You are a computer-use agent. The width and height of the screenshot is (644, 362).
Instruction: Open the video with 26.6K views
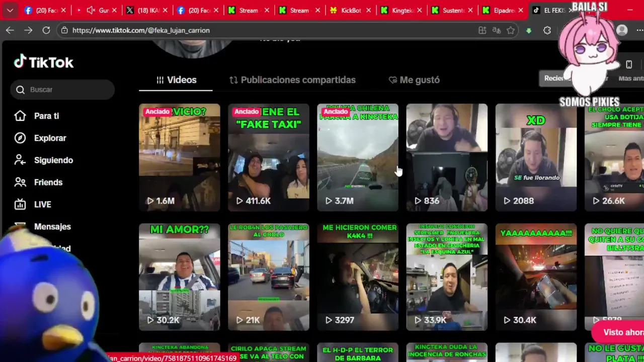pyautogui.click(x=614, y=157)
